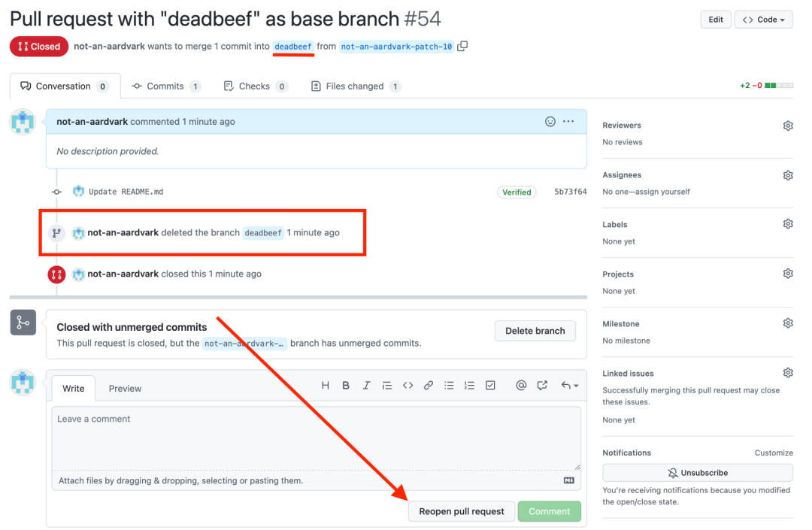812x530 pixels.
Task: Insert a link in the comment
Action: (x=429, y=386)
